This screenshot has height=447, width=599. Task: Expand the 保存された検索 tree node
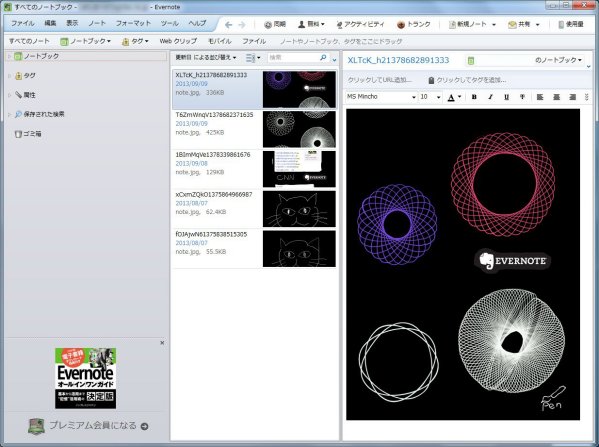click(9, 114)
